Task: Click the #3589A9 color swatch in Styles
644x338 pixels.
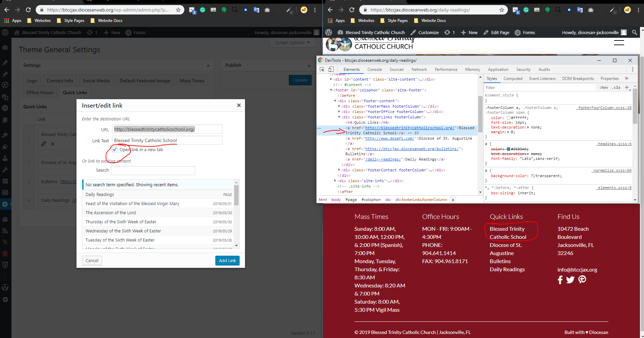Action: click(509, 149)
